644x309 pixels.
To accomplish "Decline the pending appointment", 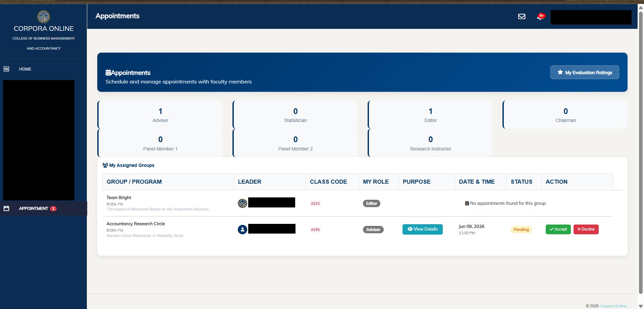I will [586, 229].
